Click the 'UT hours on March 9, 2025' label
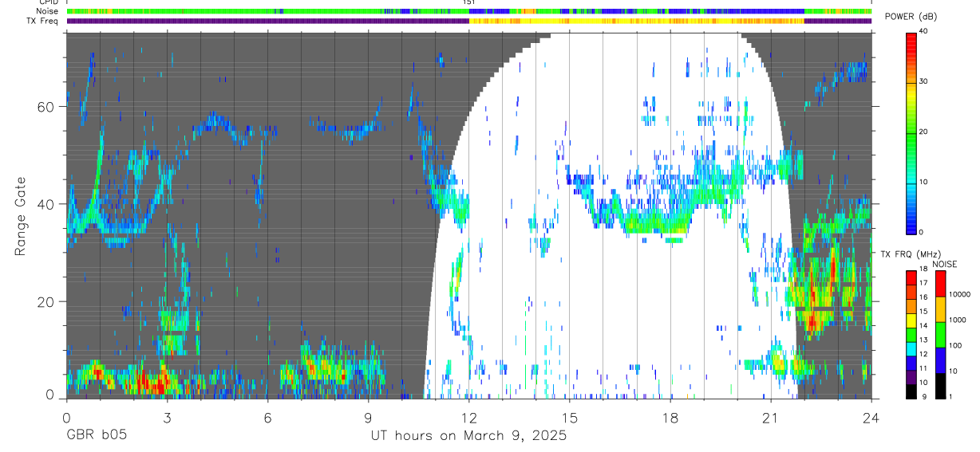The width and height of the screenshot is (980, 452). [468, 436]
